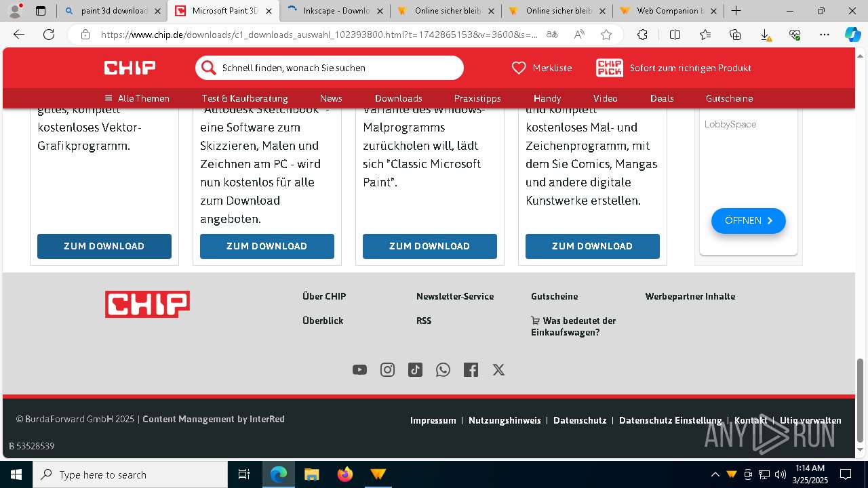Switch to the paint 3d download tab
This screenshot has height=488, width=868.
113,11
